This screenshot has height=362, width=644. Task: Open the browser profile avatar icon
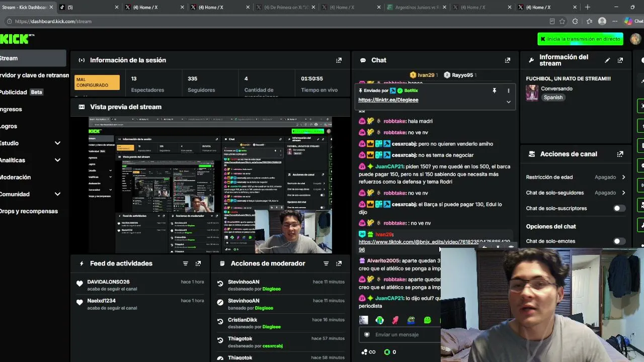602,22
